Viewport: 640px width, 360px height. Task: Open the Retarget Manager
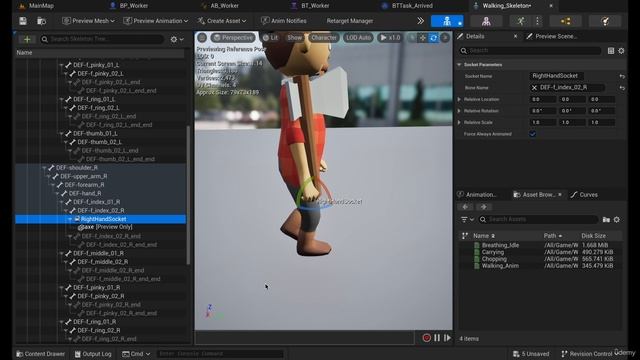tap(350, 21)
